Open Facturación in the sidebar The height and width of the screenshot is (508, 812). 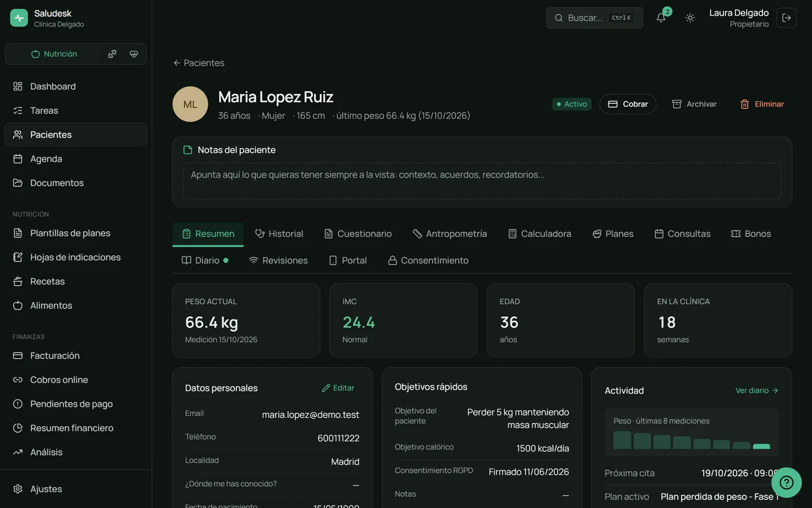[76, 356]
